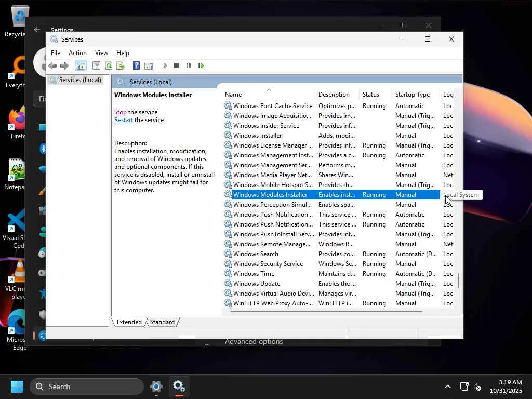
Task: Click back arrow in Settings window
Action: pyautogui.click(x=37, y=30)
